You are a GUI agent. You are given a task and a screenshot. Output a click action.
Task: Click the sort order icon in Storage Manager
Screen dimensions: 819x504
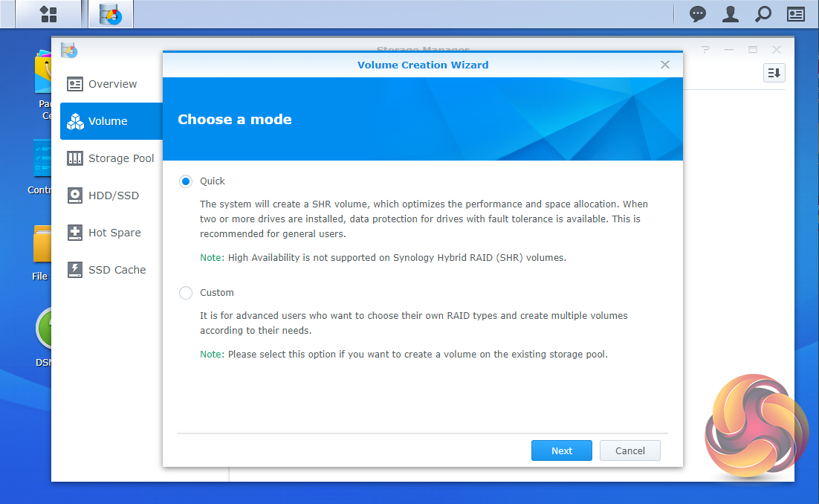[774, 73]
